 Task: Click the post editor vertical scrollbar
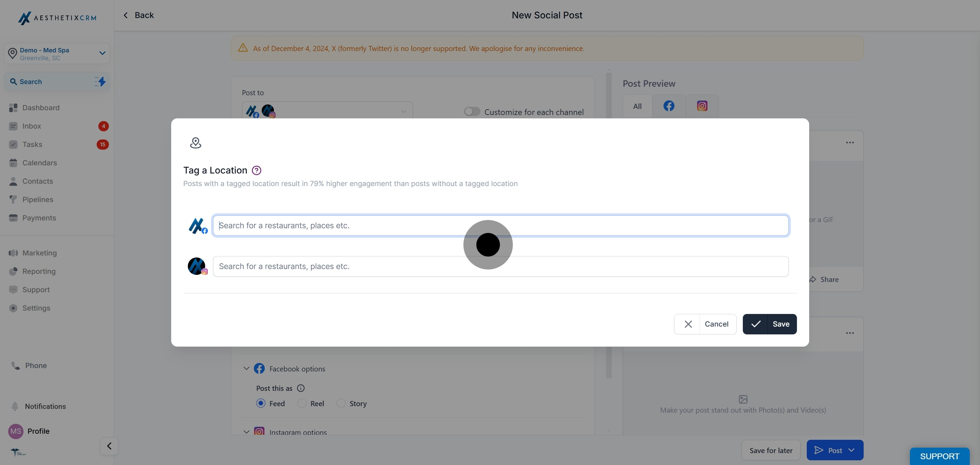[609, 224]
